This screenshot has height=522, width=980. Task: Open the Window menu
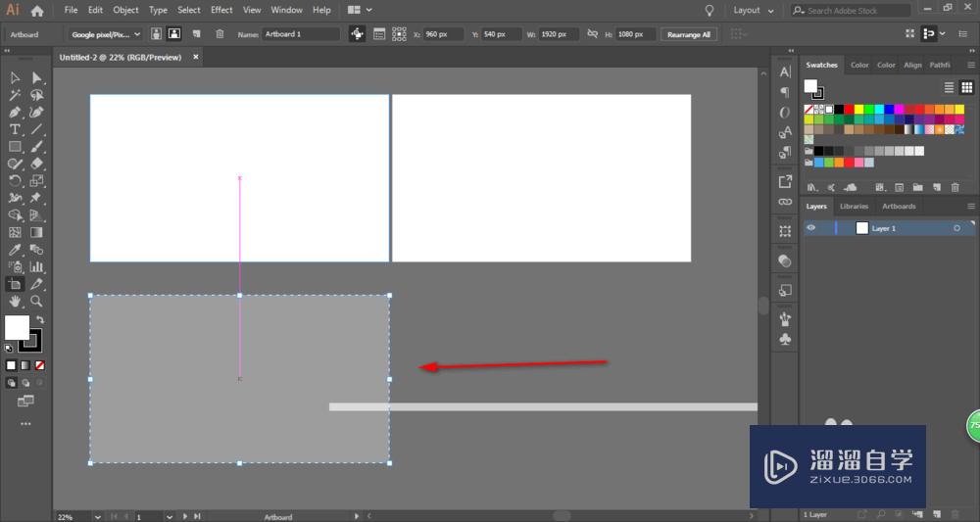(286, 10)
